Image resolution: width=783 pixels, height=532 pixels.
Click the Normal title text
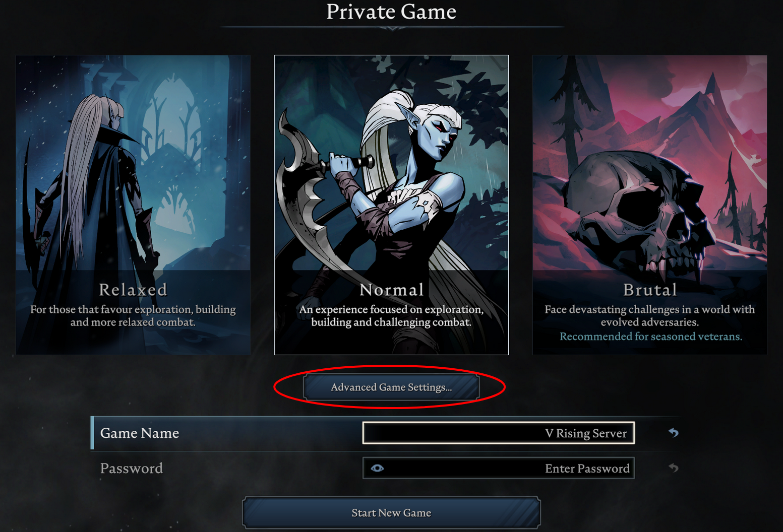pos(391,290)
